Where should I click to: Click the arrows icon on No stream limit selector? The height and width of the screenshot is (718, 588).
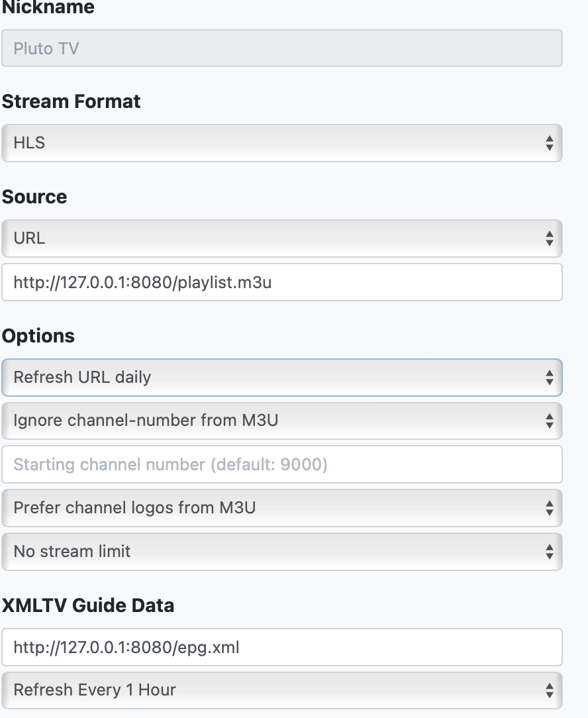pyautogui.click(x=549, y=551)
